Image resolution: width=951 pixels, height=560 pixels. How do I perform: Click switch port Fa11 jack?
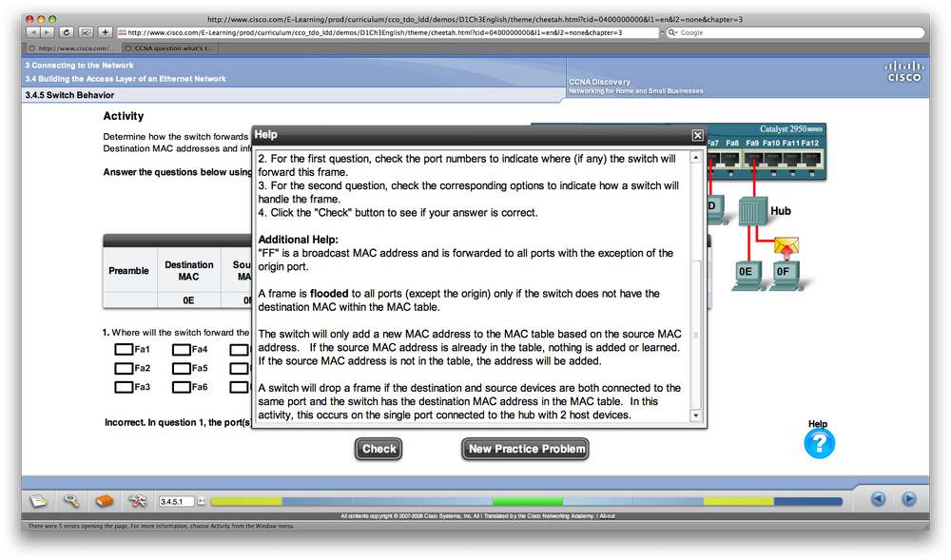[791, 160]
